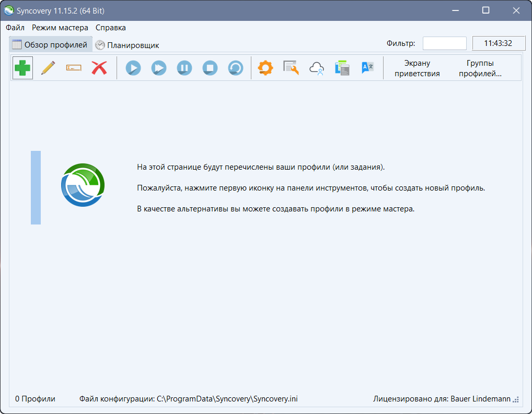532x414 pixels.
Task: Open the "Файл" menu
Action: tap(15, 28)
